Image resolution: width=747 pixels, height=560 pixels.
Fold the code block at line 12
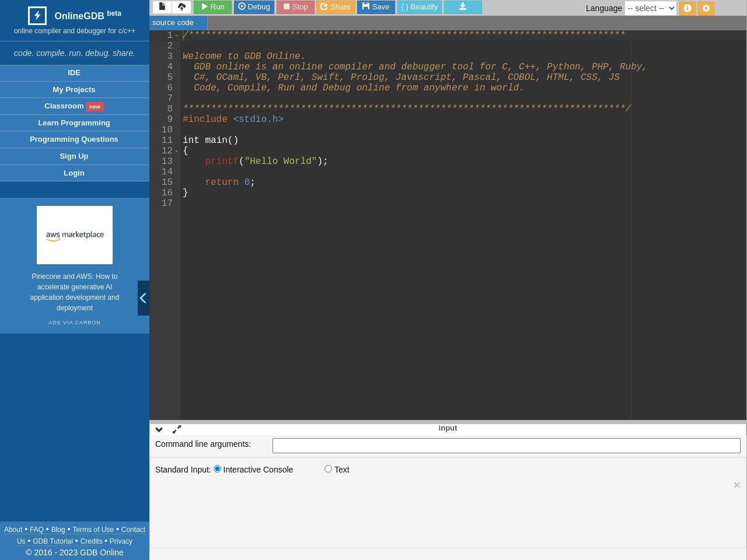177,151
